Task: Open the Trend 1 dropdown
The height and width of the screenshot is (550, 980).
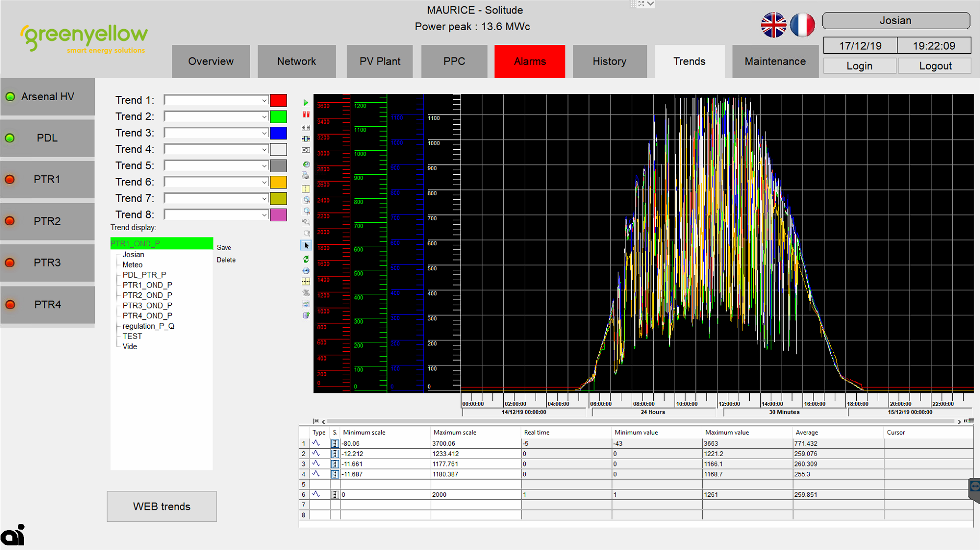Action: point(264,100)
